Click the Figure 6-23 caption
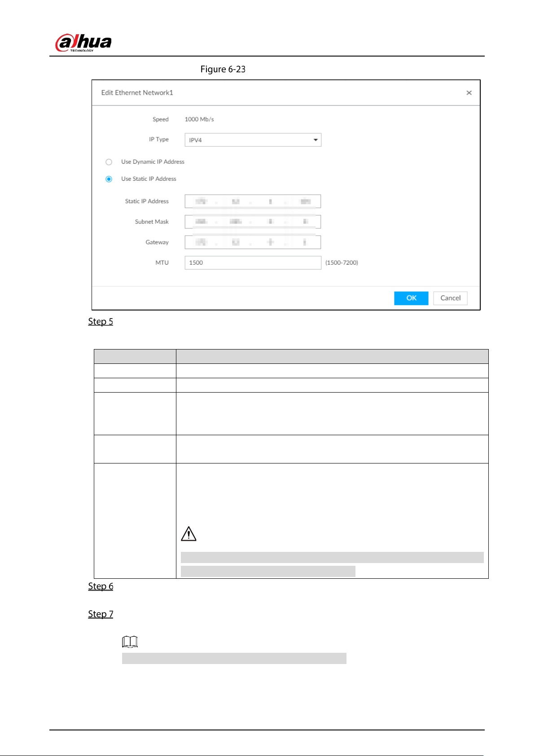 tap(223, 70)
